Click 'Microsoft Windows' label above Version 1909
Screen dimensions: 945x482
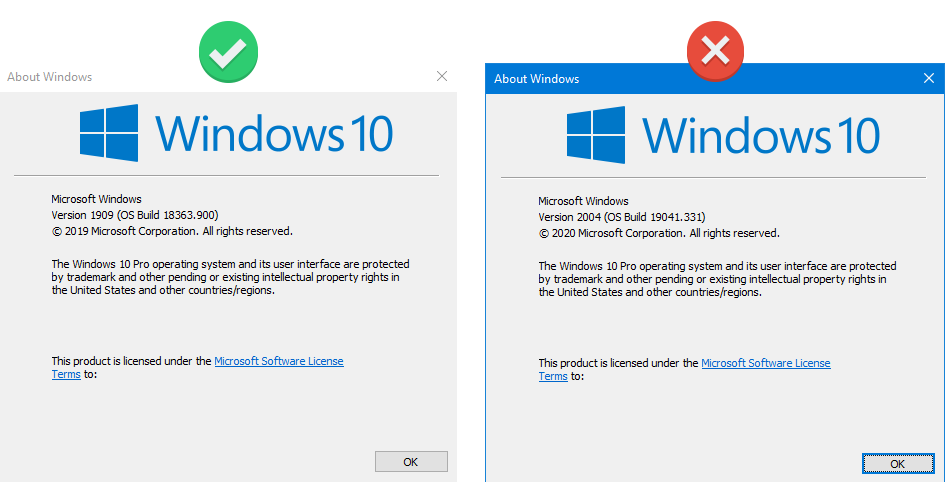pos(96,199)
